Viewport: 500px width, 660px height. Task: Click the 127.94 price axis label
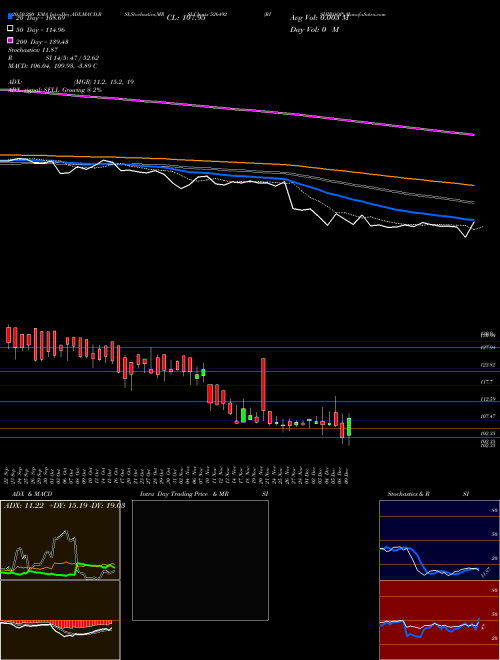[489, 347]
